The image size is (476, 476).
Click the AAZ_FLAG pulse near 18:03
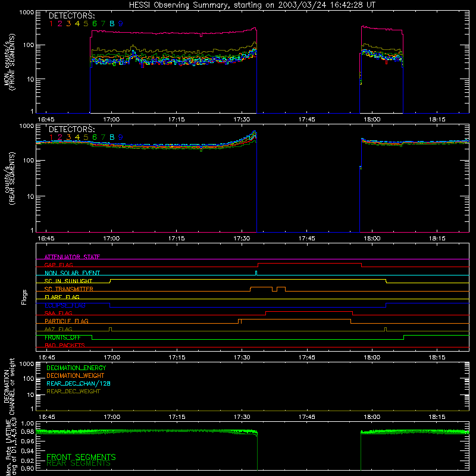386,330
